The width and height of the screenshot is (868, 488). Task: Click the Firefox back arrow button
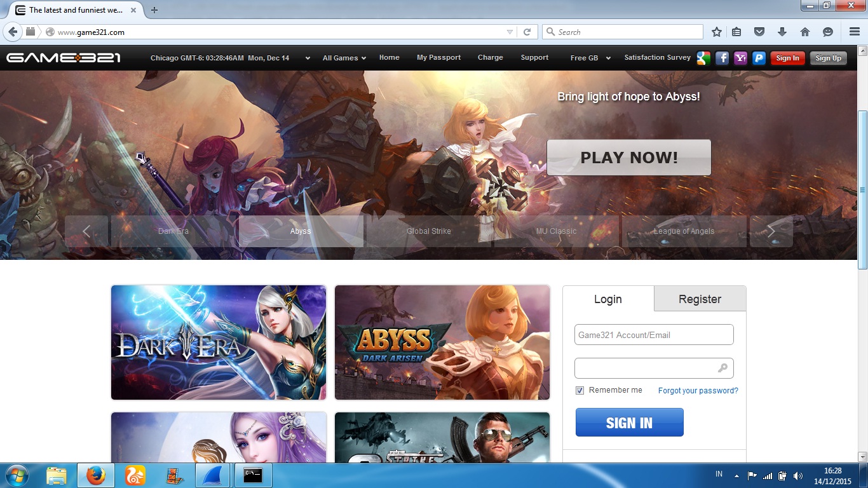click(13, 32)
